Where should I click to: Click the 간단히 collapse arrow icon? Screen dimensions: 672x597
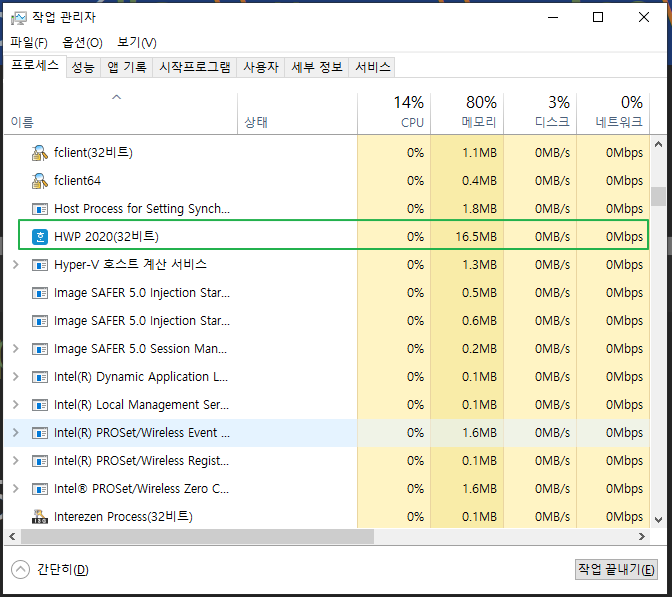pos(21,570)
